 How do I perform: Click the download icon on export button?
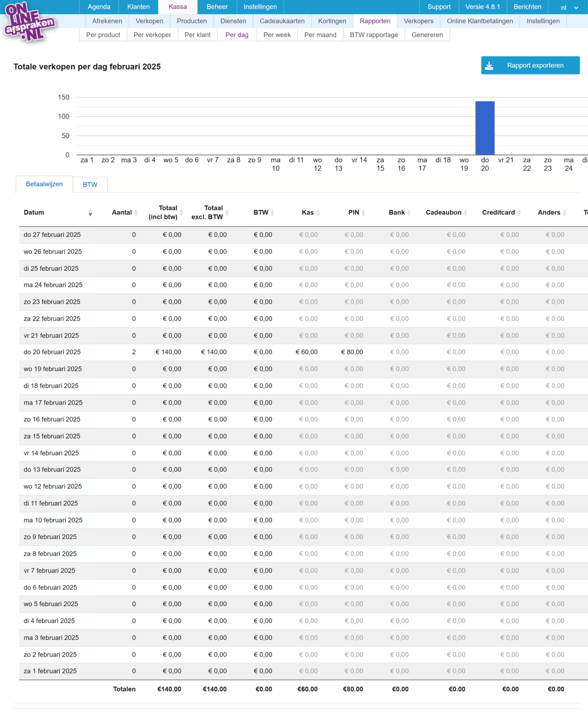pyautogui.click(x=489, y=66)
